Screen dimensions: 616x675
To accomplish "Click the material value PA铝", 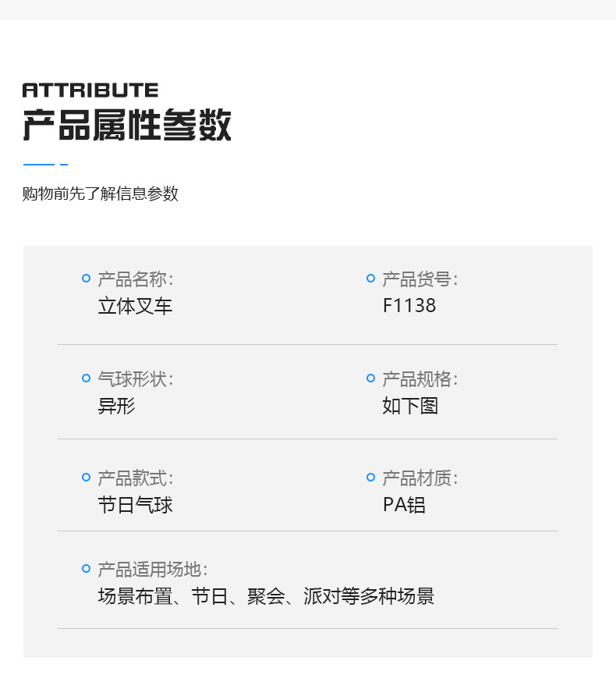I will [404, 505].
